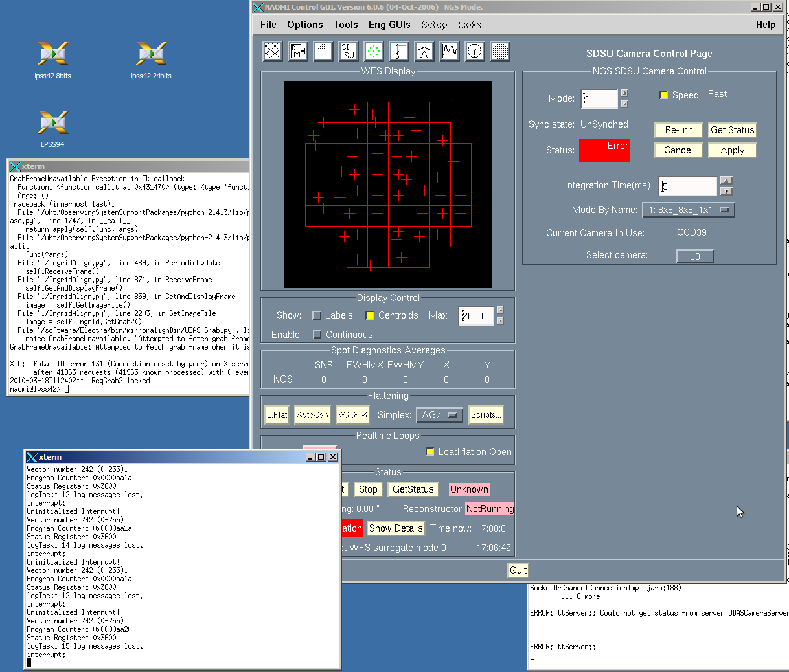Viewport: 789px width, 672px height.
Task: Click the front xterm window's title icon
Action: 32,457
